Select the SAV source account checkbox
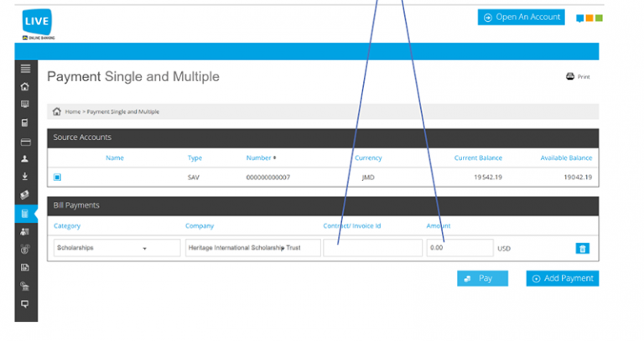 click(58, 177)
